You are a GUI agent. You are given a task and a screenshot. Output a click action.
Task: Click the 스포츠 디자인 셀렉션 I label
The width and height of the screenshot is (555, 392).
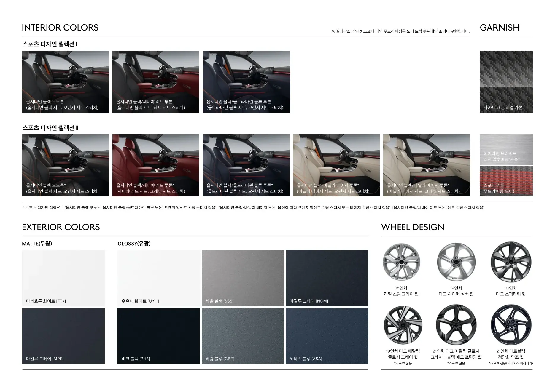point(50,44)
